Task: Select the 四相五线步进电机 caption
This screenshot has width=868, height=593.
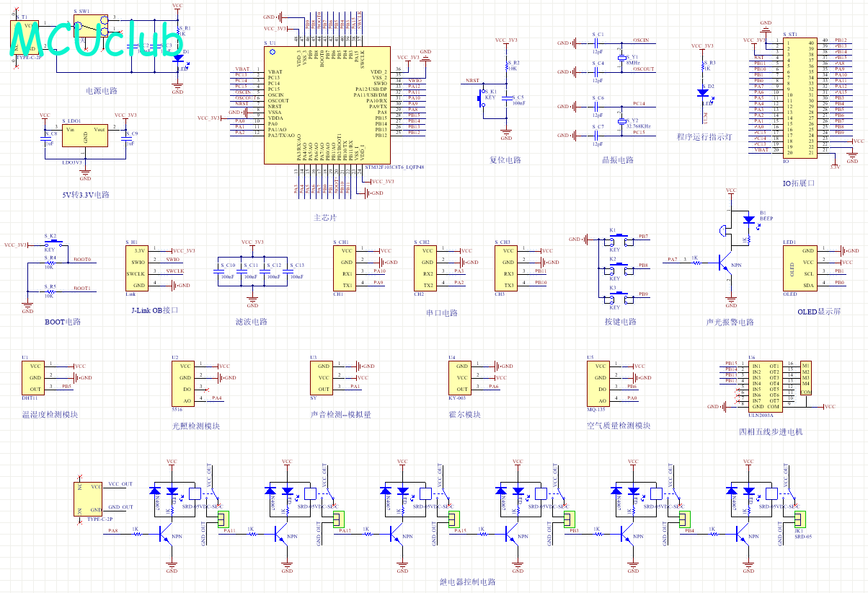Action: pos(771,432)
